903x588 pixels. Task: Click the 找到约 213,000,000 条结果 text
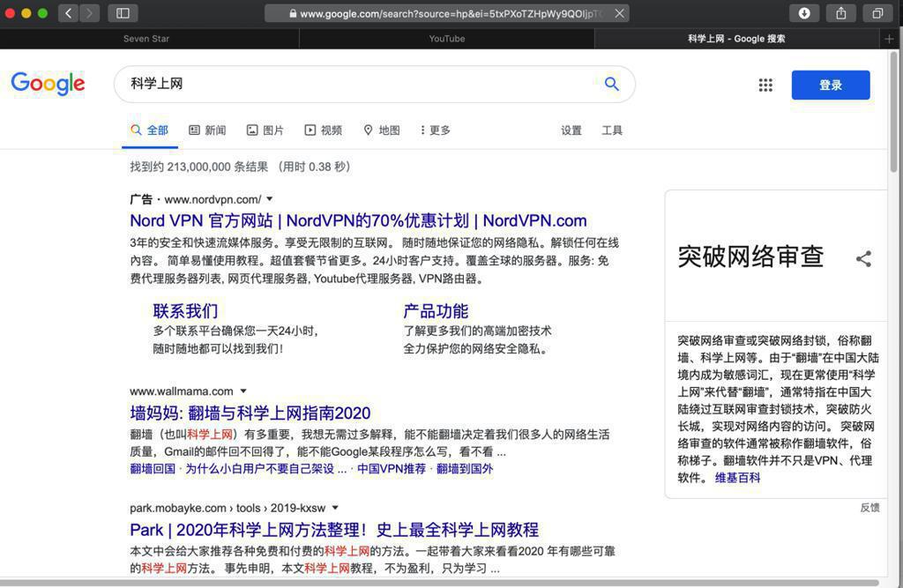pyautogui.click(x=198, y=167)
